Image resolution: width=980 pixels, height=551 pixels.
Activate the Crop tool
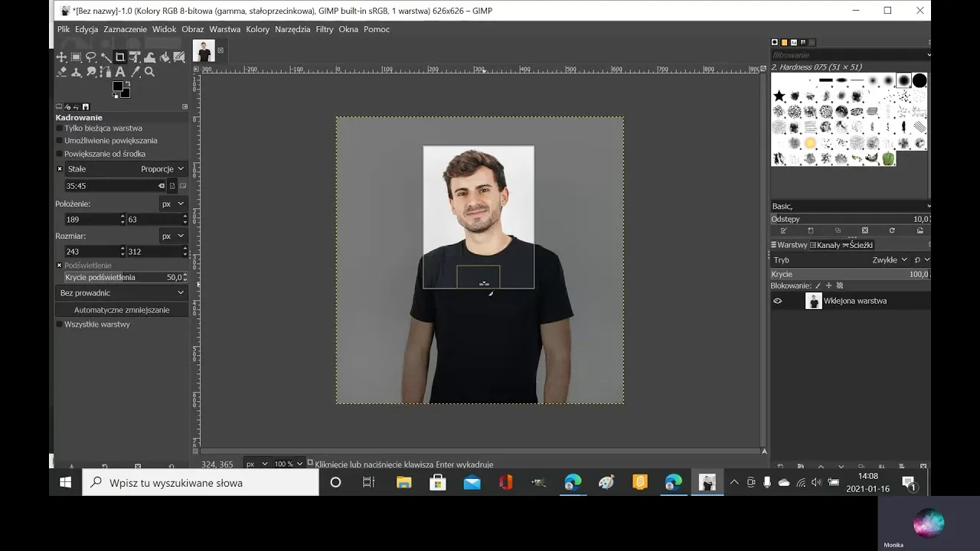120,57
